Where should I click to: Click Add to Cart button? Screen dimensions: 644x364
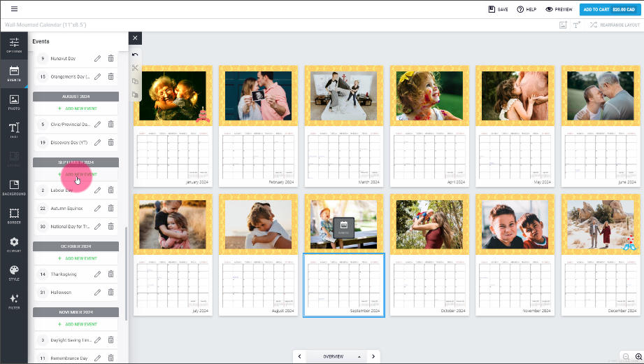pos(608,9)
